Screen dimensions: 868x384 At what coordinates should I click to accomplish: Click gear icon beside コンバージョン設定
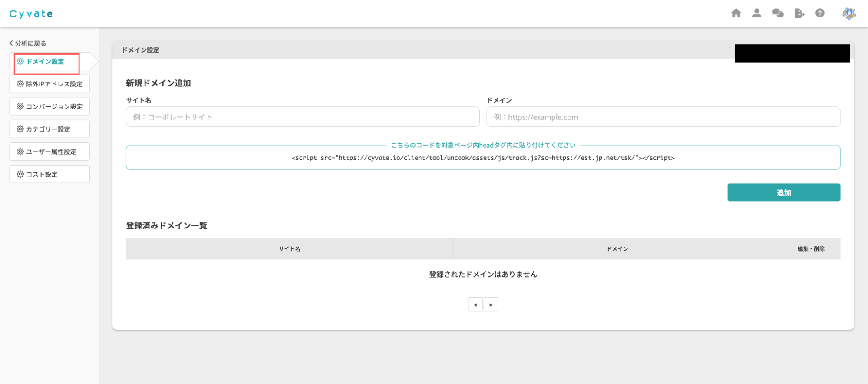20,106
